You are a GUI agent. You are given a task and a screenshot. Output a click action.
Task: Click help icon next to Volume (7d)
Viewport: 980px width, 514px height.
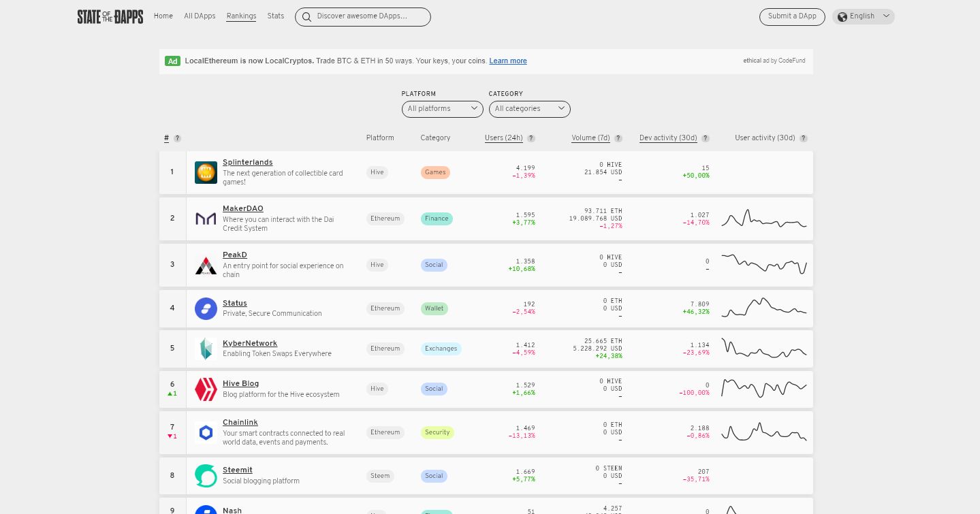pyautogui.click(x=618, y=138)
